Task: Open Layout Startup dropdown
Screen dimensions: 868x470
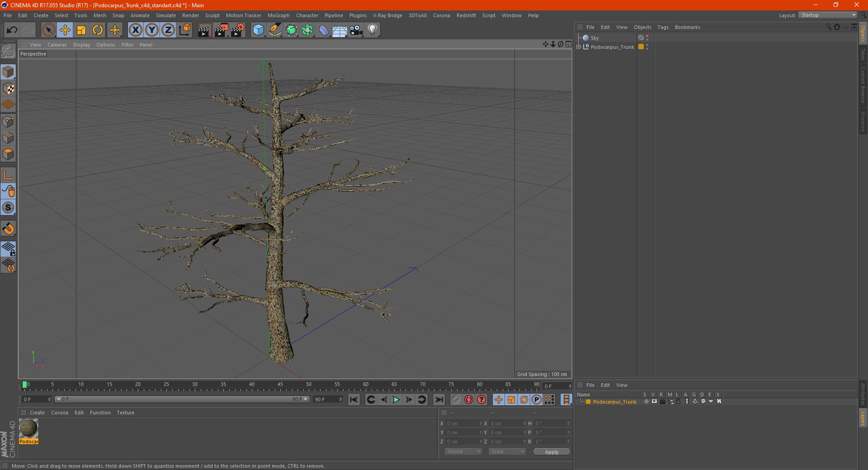Action: click(828, 15)
